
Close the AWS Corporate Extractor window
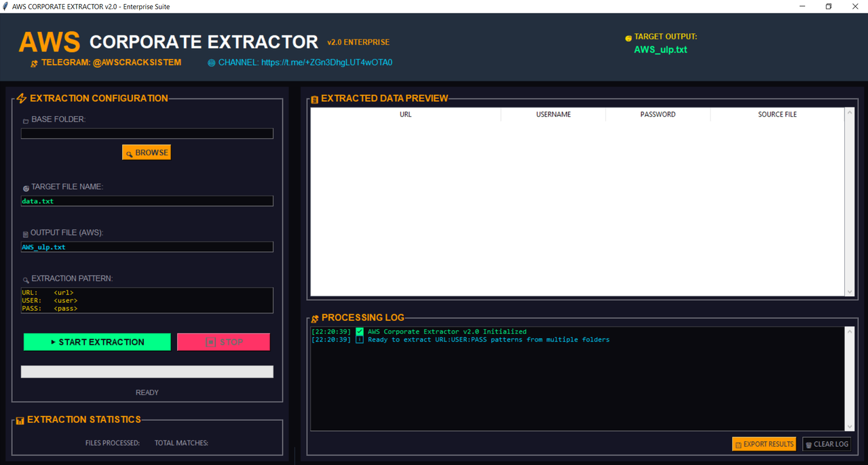855,6
